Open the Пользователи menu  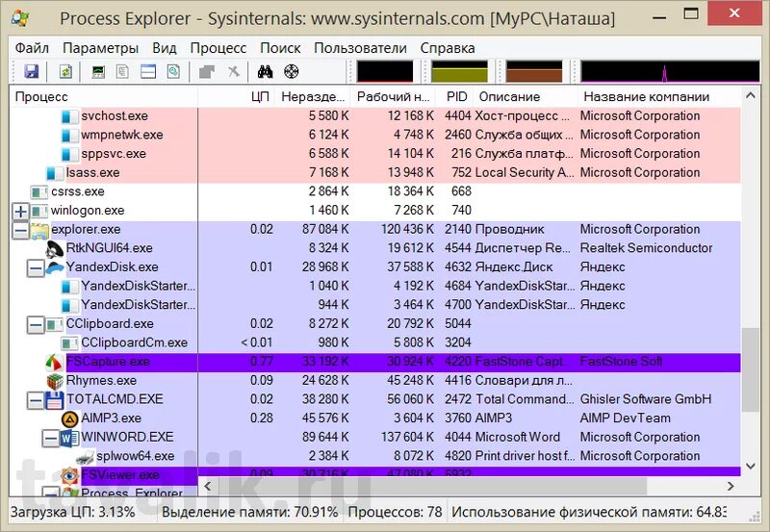tap(360, 48)
